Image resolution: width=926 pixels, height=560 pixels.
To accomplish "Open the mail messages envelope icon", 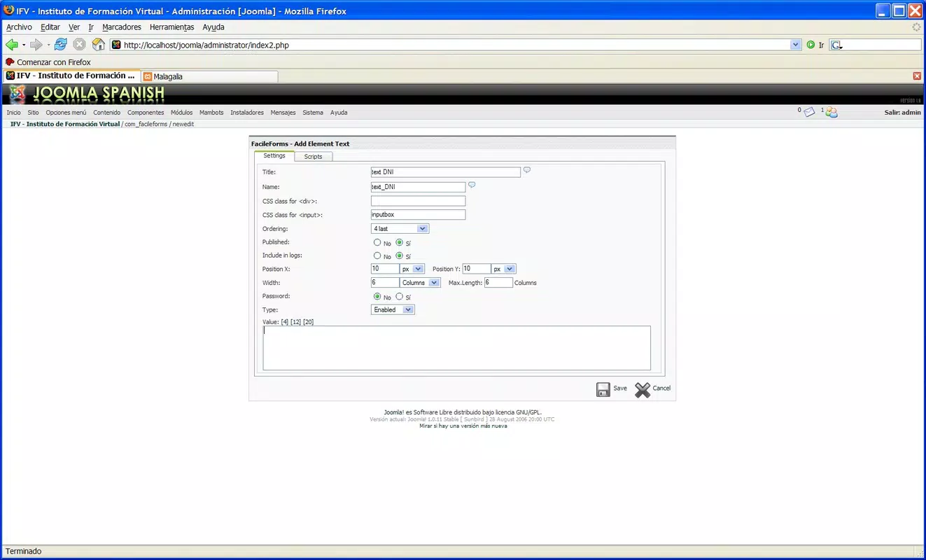I will [809, 112].
